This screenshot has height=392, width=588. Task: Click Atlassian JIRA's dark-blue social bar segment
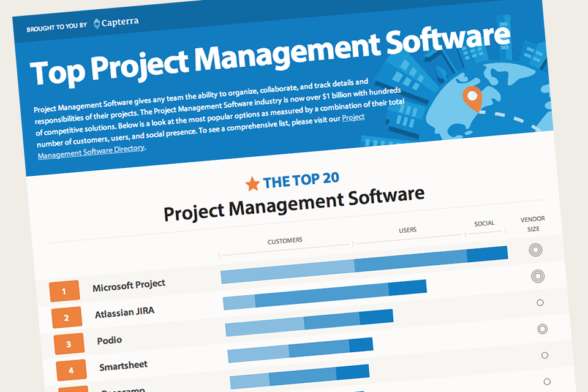click(408, 287)
